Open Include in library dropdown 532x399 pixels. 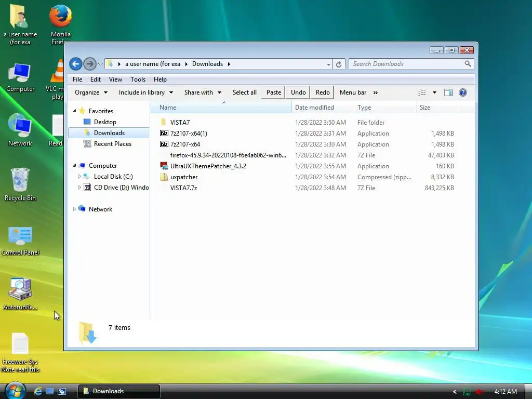[x=146, y=92]
